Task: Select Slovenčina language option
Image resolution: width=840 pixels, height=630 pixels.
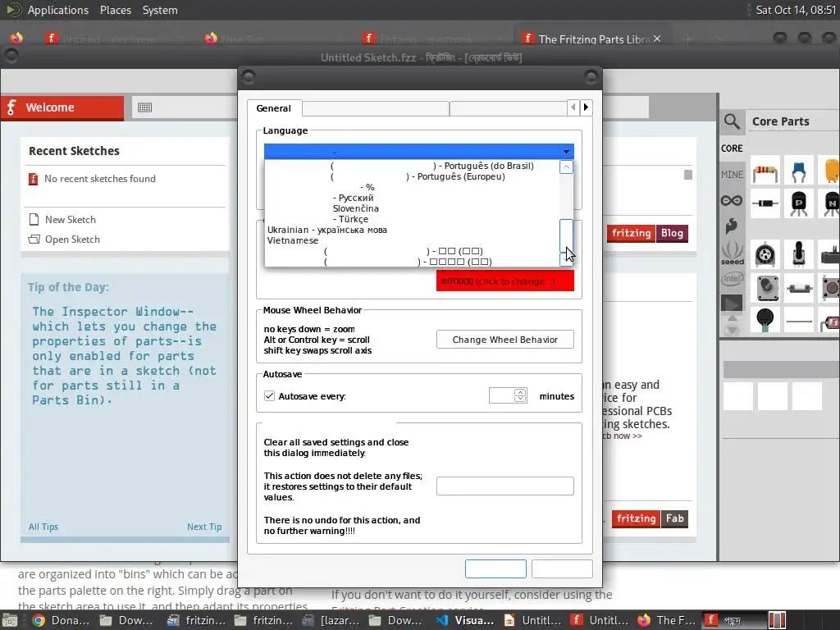Action: click(x=412, y=208)
